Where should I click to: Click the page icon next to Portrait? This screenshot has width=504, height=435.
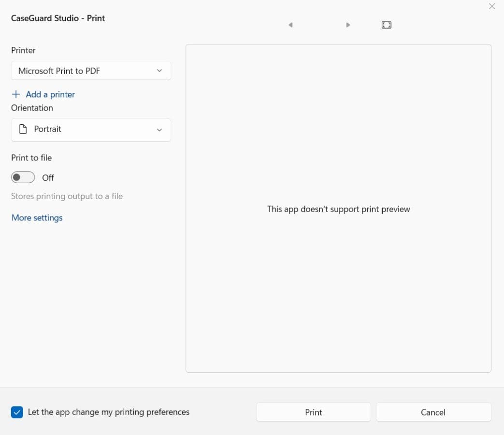tap(23, 130)
